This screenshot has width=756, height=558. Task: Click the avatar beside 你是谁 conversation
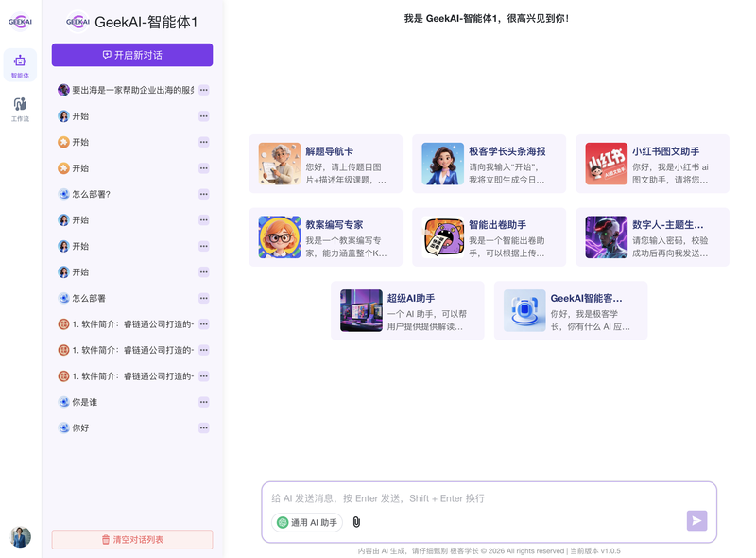(63, 402)
